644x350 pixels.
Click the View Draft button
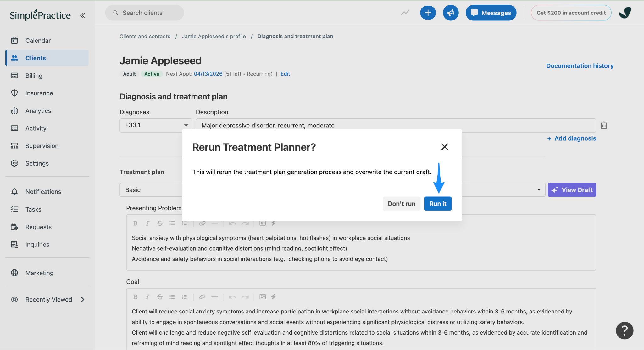[572, 190]
